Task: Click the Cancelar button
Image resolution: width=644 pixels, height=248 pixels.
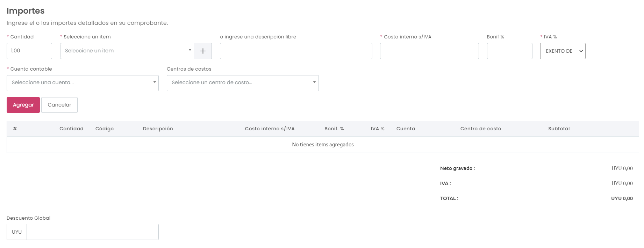Action: tap(59, 105)
